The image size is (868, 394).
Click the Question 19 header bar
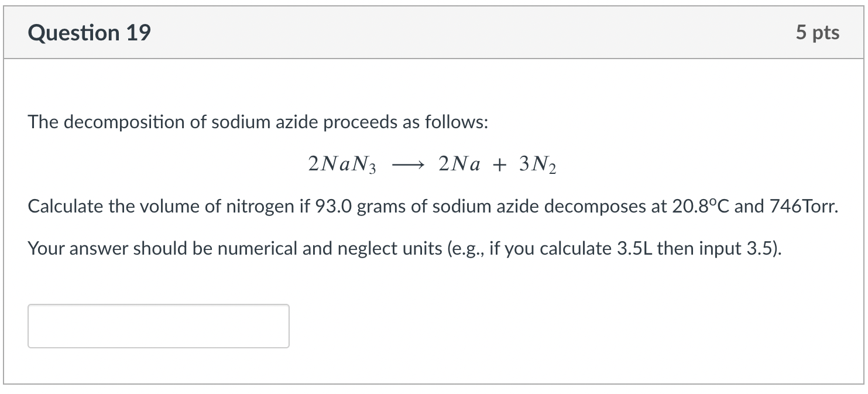(433, 32)
